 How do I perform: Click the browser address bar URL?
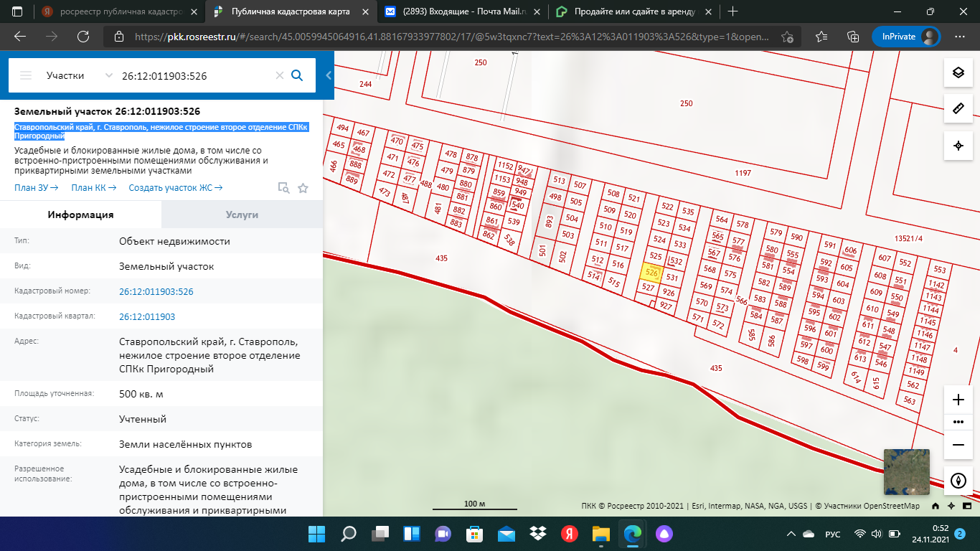click(x=452, y=37)
